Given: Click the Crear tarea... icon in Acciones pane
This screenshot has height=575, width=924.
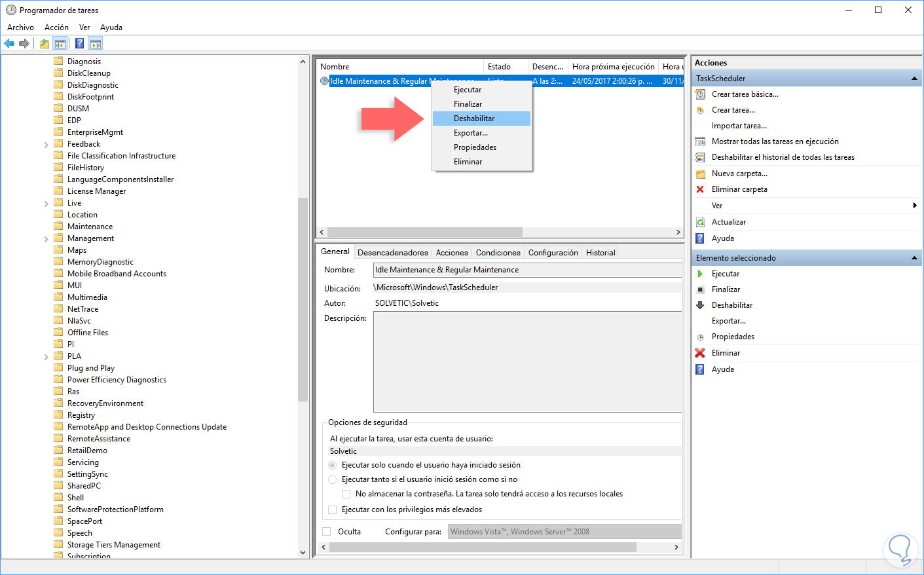Looking at the screenshot, I should pos(700,110).
